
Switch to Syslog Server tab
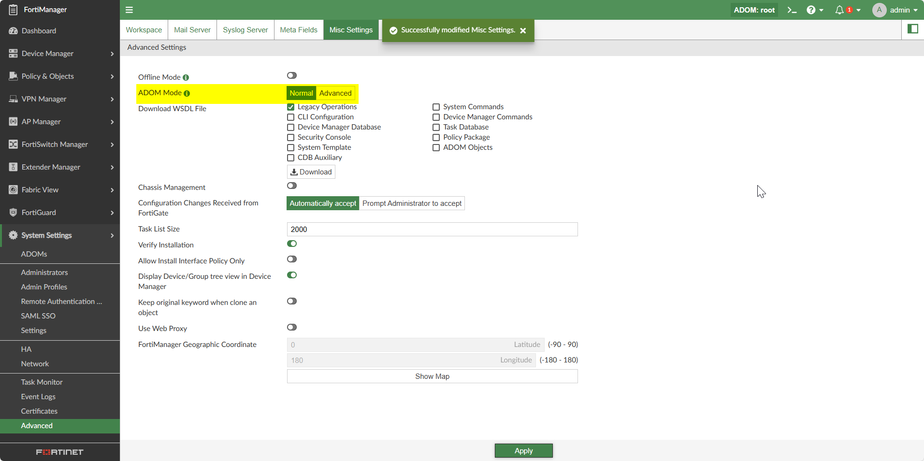pos(245,29)
